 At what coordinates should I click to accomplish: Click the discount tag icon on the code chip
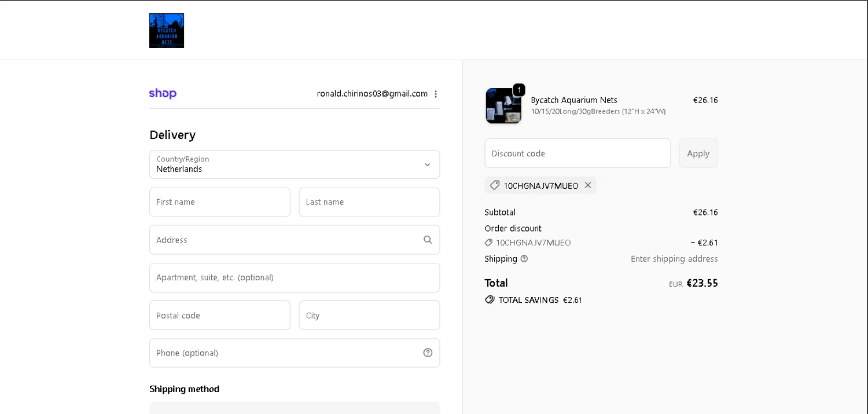pyautogui.click(x=495, y=185)
